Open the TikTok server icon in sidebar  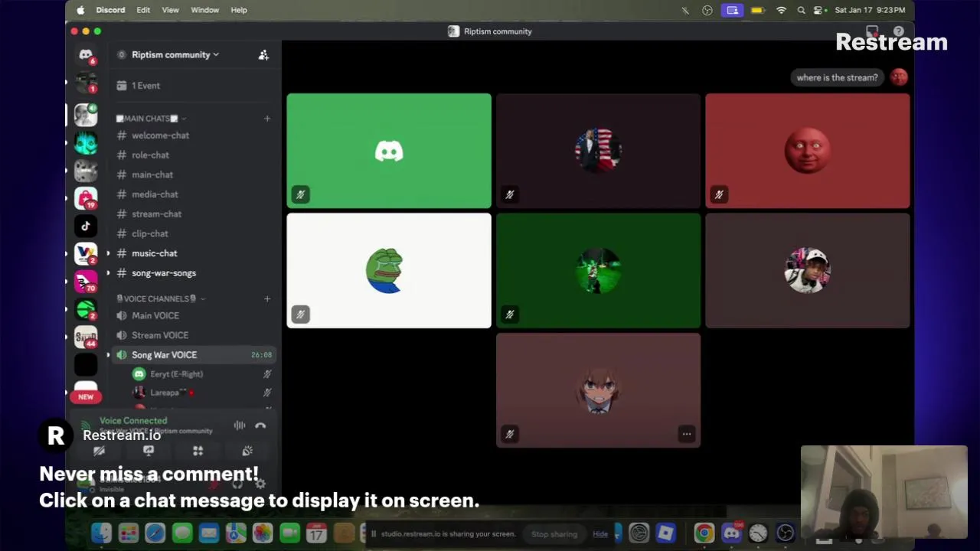coord(86,226)
